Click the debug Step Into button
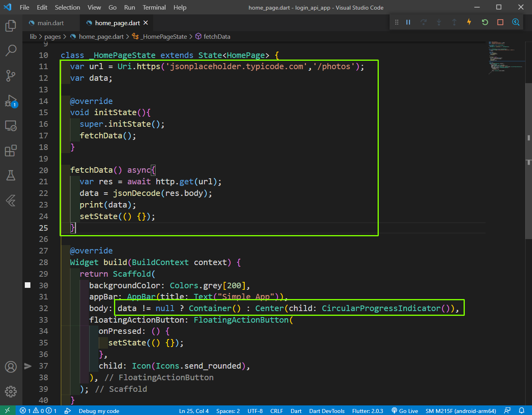 (439, 22)
